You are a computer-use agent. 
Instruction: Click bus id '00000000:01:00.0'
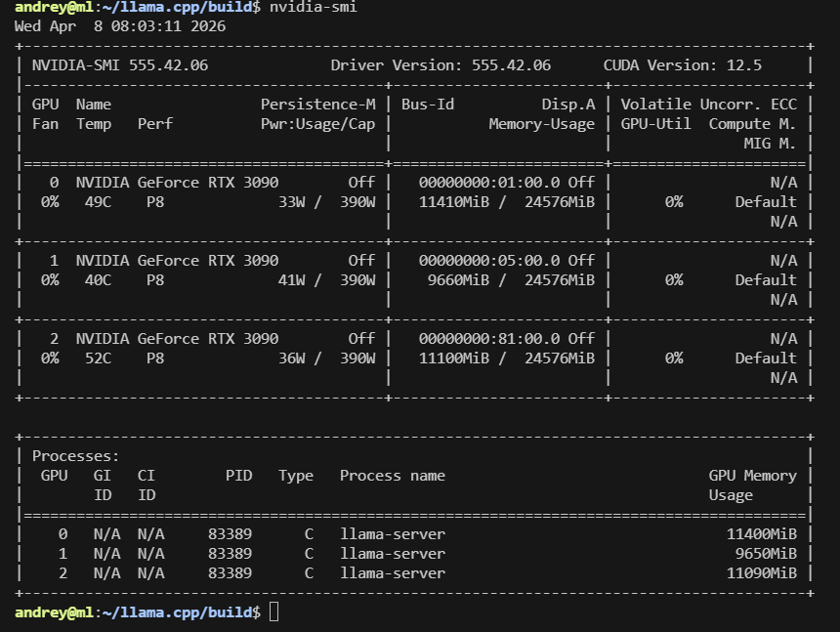(489, 183)
